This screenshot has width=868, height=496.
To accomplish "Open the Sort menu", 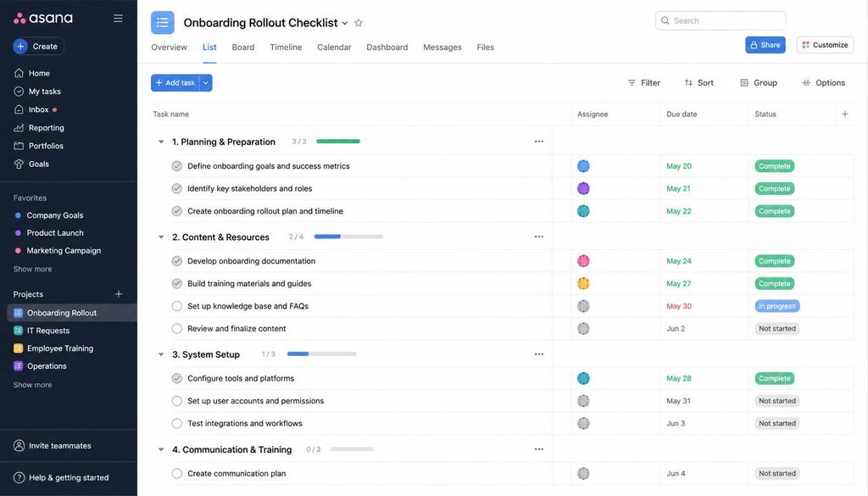I will pos(698,83).
